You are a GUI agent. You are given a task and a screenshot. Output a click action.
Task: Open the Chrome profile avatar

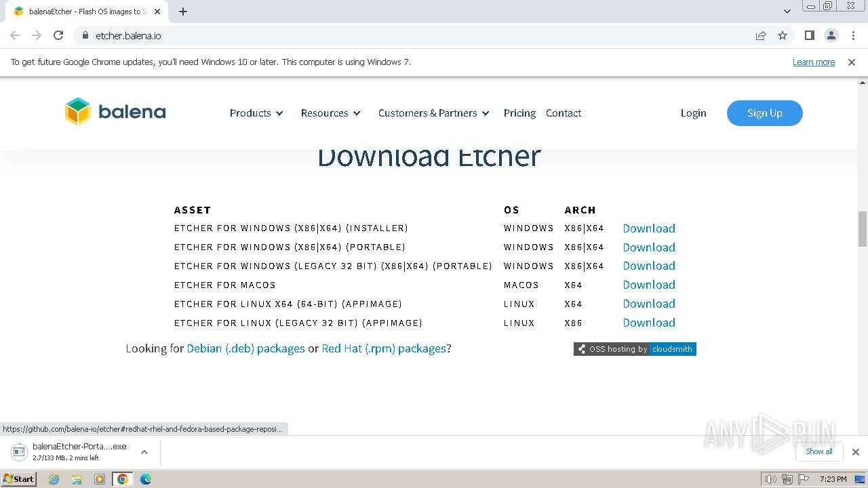831,35
